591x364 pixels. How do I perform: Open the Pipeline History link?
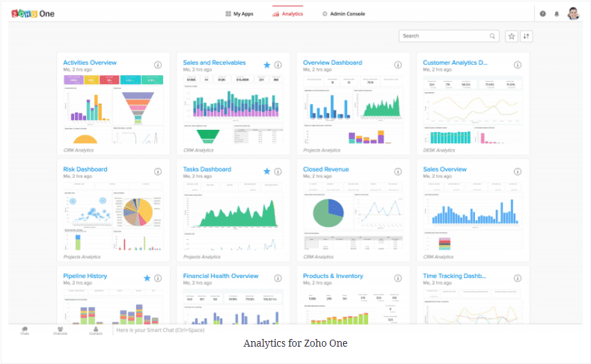tap(85, 276)
